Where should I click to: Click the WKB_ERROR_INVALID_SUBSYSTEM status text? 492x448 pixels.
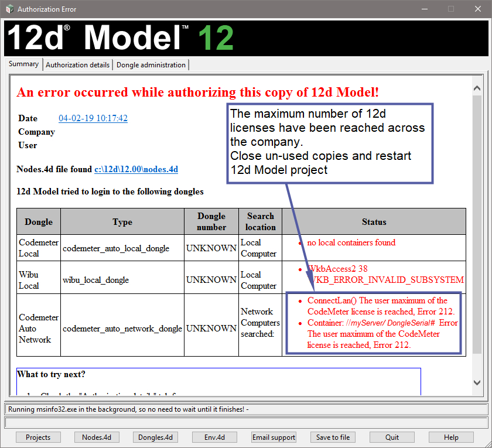[385, 279]
